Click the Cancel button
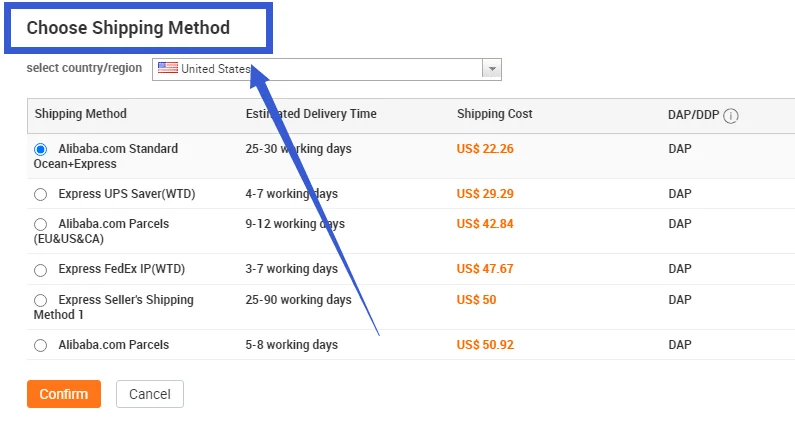Viewport: 795px width, 436px height. [149, 394]
